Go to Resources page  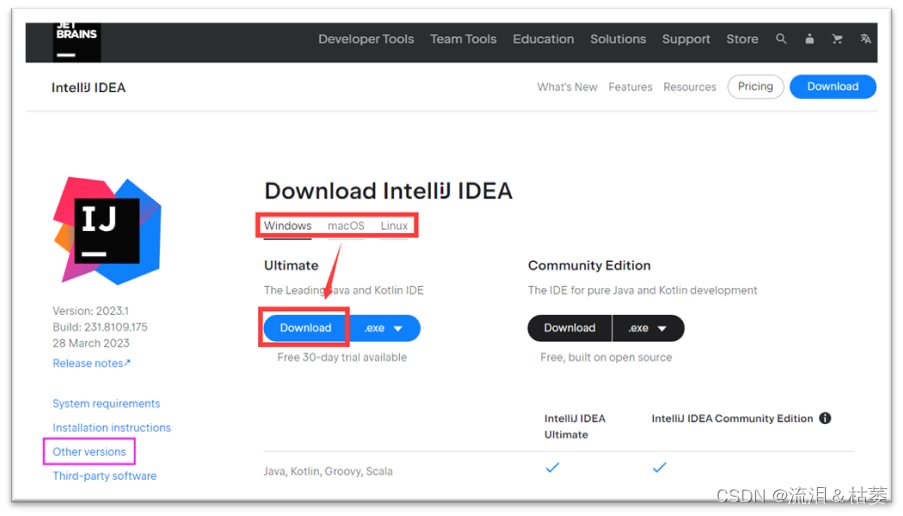pyautogui.click(x=689, y=87)
